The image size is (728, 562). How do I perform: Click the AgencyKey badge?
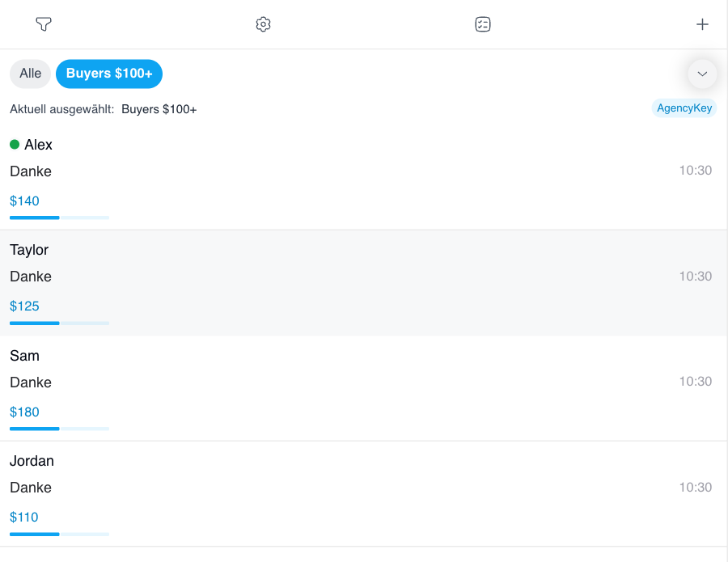coord(684,108)
